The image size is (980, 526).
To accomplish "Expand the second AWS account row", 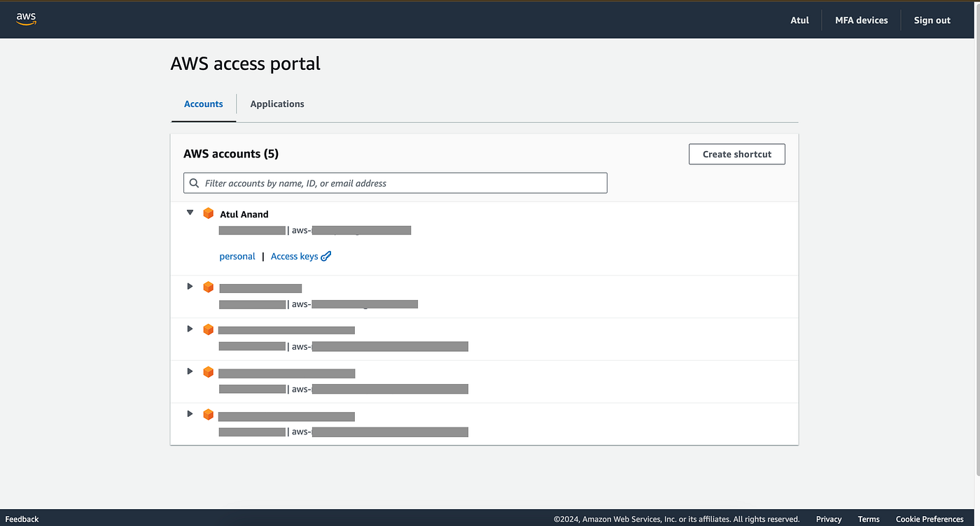I will 190,286.
